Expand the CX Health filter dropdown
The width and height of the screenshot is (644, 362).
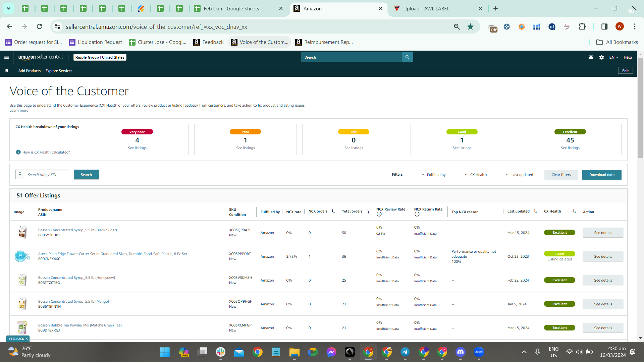tap(476, 175)
